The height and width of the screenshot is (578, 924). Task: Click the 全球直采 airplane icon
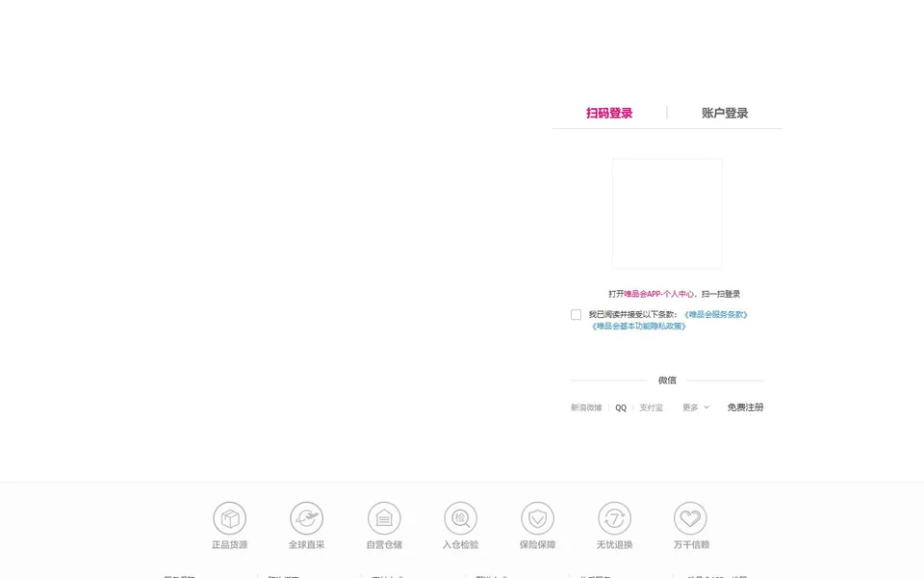306,518
